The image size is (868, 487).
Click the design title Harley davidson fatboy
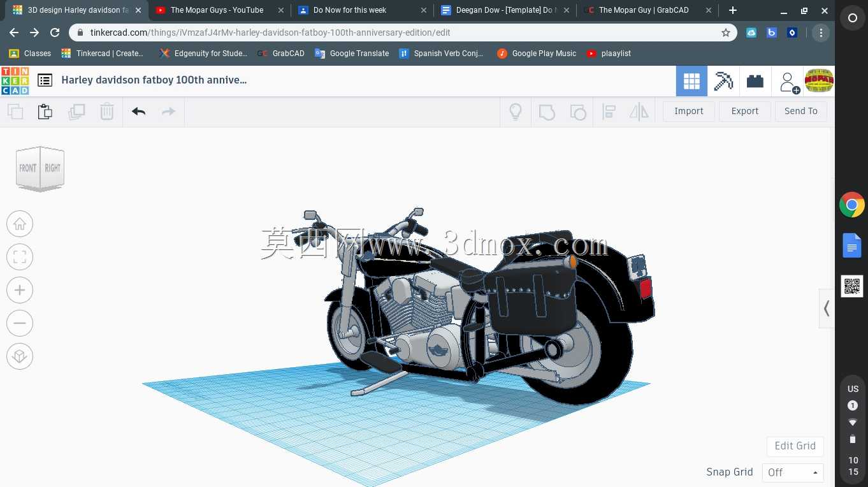pos(154,80)
